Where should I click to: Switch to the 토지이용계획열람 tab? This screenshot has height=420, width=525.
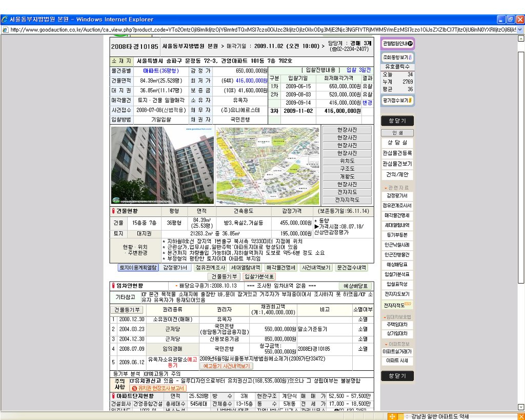tap(138, 268)
